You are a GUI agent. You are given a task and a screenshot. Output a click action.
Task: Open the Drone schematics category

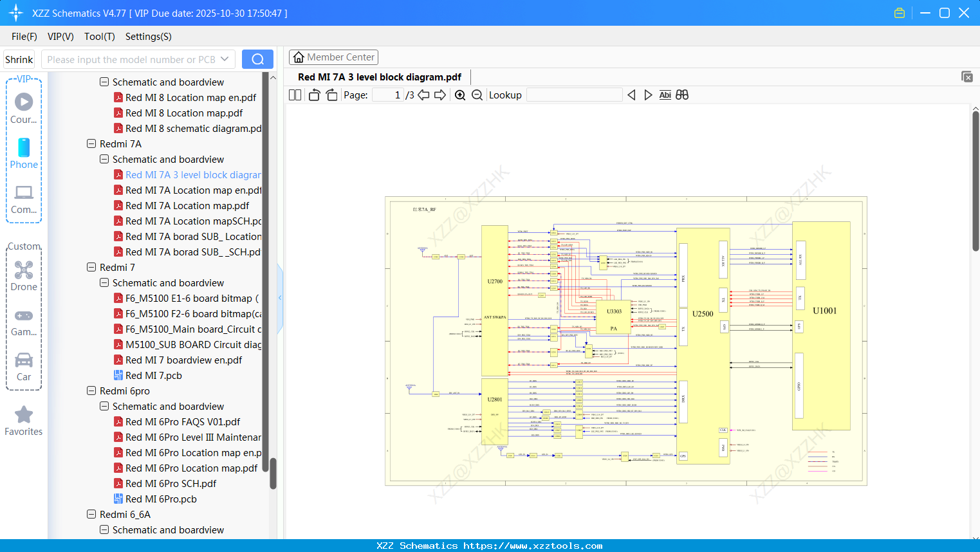(24, 275)
